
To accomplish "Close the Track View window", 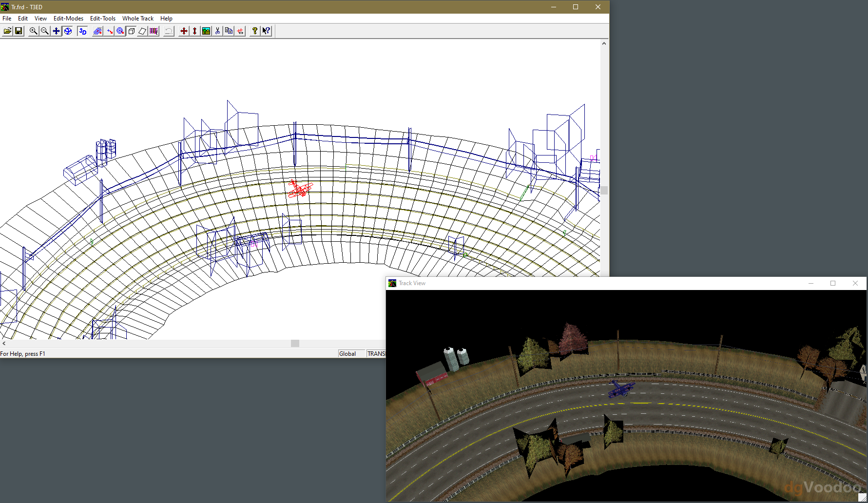I will [x=855, y=283].
